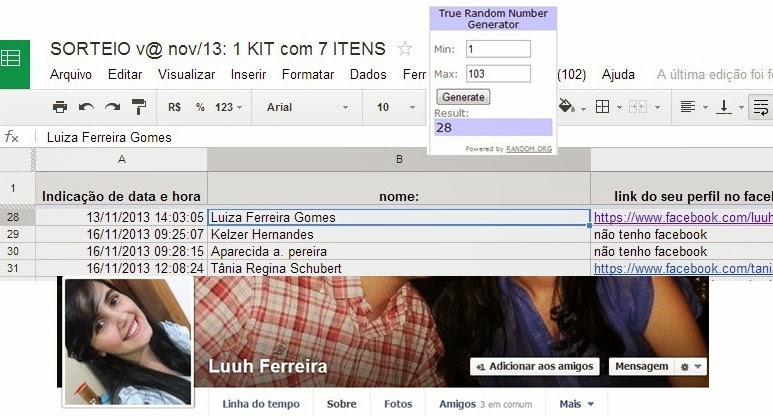Image resolution: width=773 pixels, height=416 pixels.
Task: Open the gear settings dropdown on profile
Action: tap(691, 367)
